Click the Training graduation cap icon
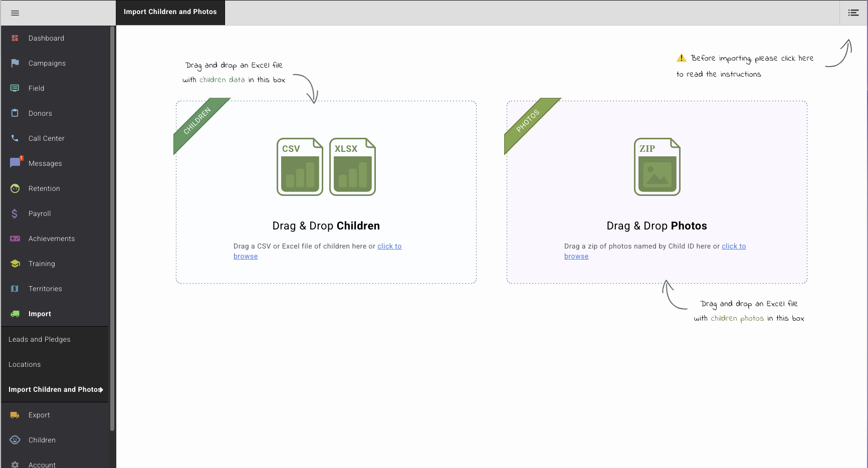This screenshot has height=468, width=868. point(15,264)
